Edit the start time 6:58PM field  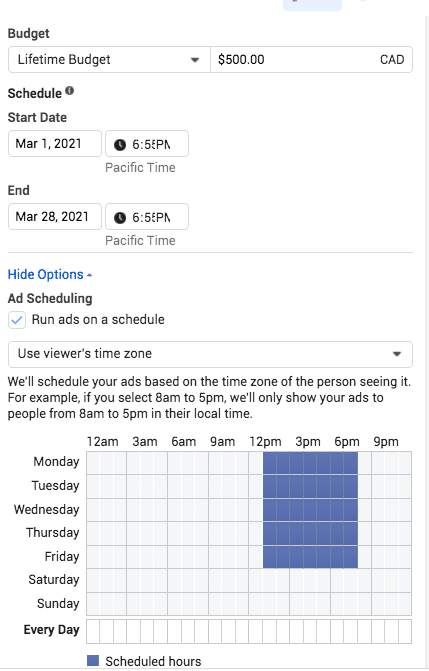tap(147, 144)
